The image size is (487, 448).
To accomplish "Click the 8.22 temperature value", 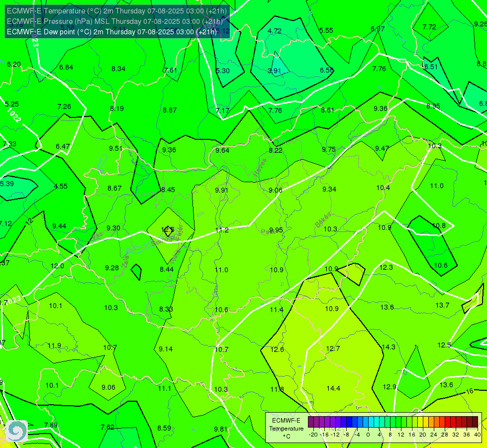I will click(276, 150).
